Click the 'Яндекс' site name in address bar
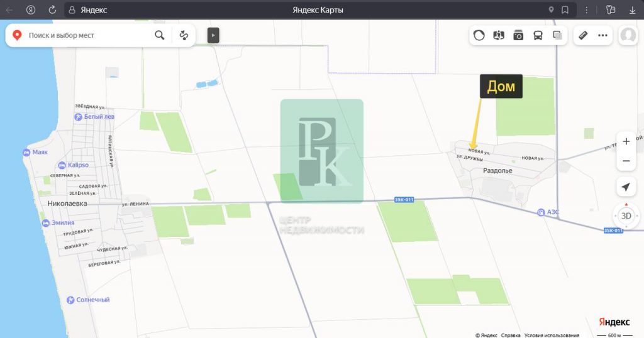 [x=94, y=10]
